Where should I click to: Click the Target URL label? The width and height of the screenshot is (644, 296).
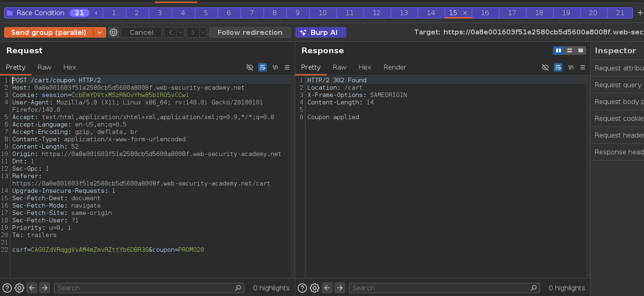[529, 32]
